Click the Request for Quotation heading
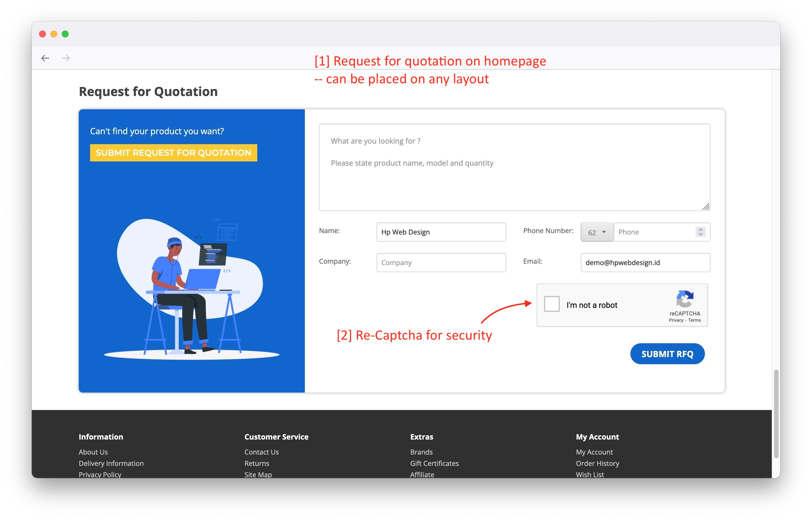 [148, 91]
